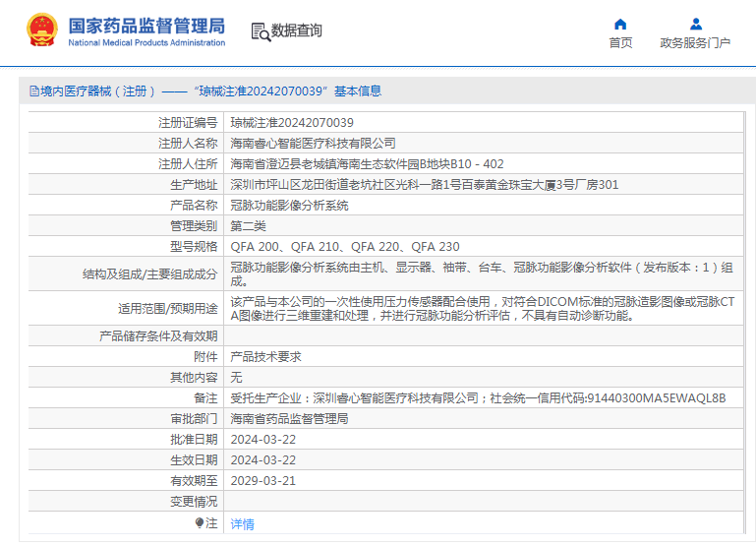Click the lightbulb icon beside 注
The height and width of the screenshot is (546, 756).
(x=200, y=522)
